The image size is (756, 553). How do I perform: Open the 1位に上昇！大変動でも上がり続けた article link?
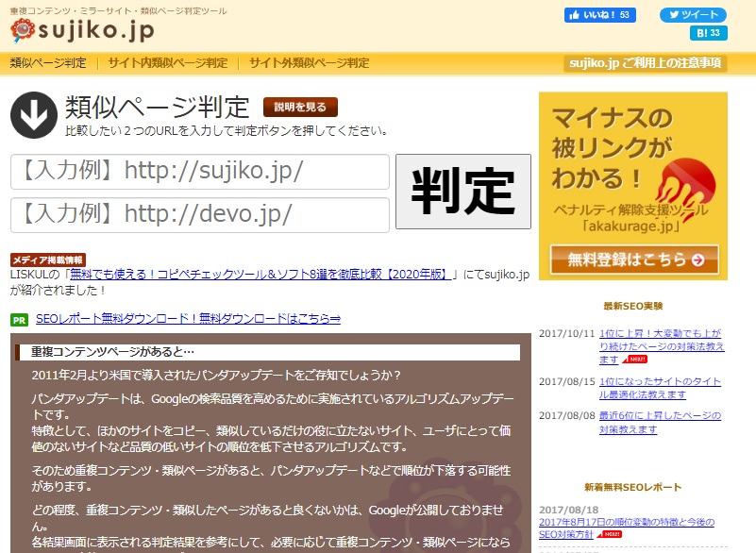coord(662,346)
